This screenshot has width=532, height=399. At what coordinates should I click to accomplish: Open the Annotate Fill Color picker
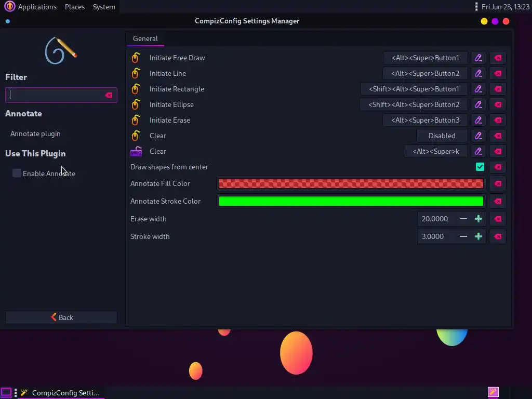[x=351, y=183]
